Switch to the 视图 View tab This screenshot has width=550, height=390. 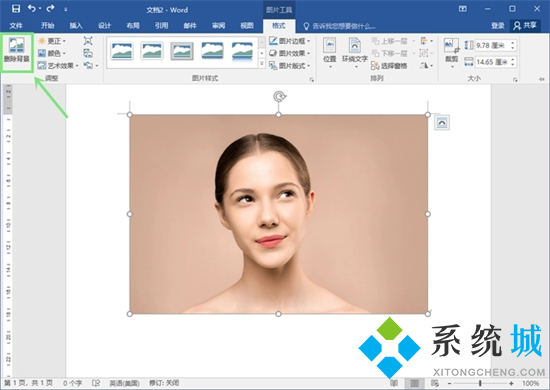click(x=247, y=26)
